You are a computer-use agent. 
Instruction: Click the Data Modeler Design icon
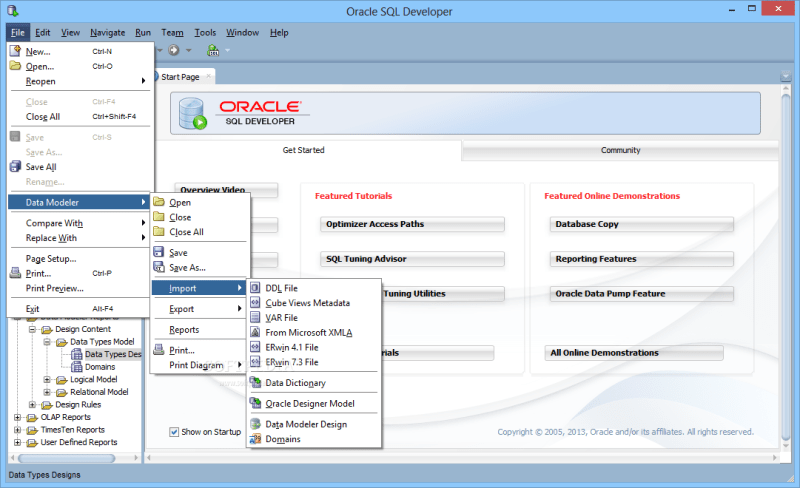click(255, 424)
